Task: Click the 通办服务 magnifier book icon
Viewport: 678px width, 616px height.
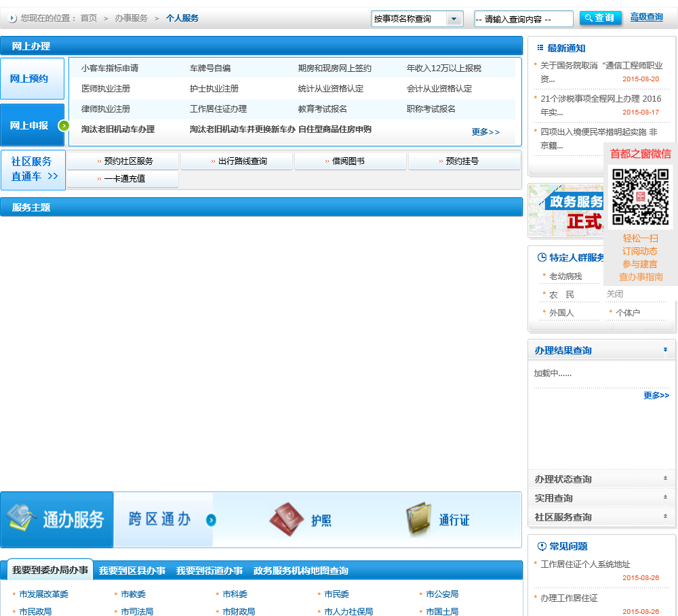Action: 22,518
